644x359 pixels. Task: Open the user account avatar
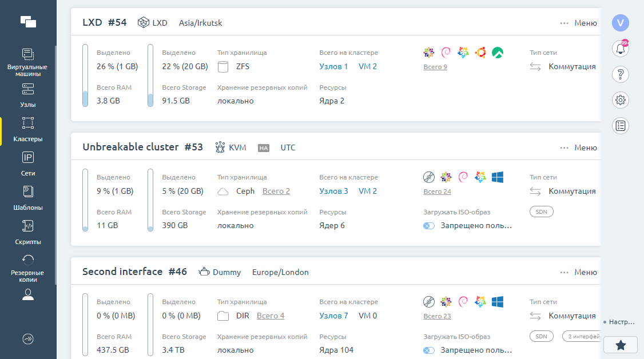tap(621, 23)
